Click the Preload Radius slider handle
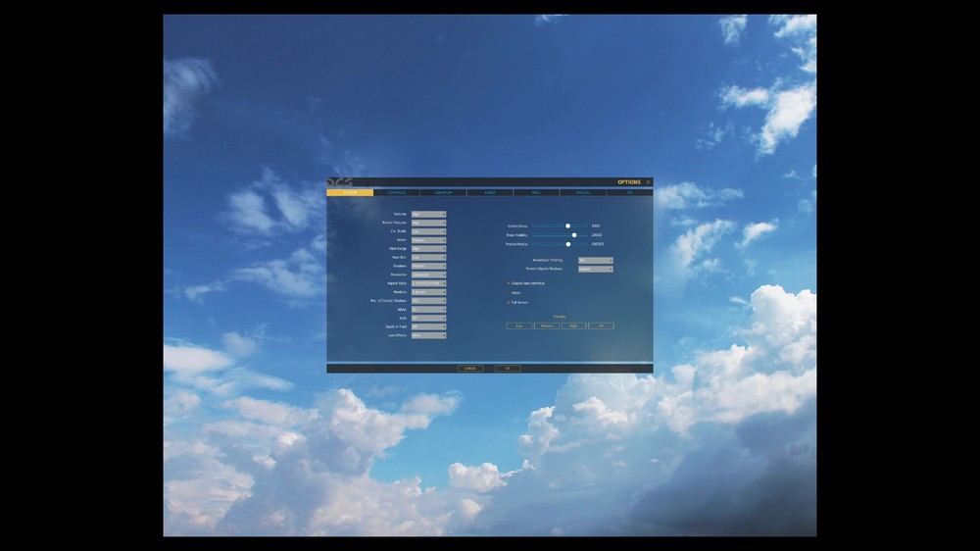This screenshot has width=980, height=551. pyautogui.click(x=568, y=244)
